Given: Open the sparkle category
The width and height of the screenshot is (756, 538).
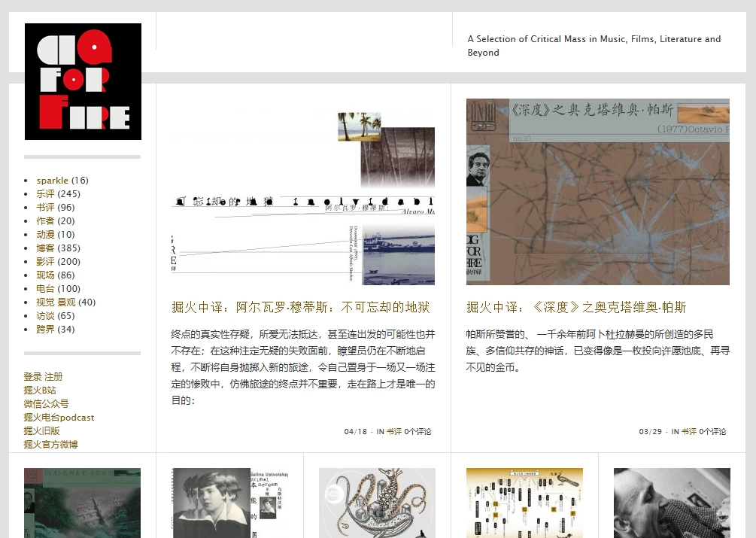Looking at the screenshot, I should [52, 181].
